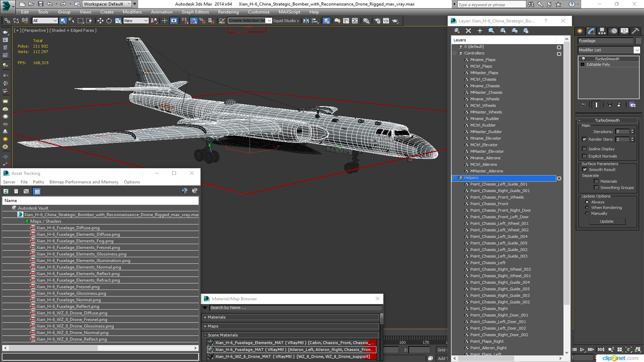Toggle Show End Result in modifier stack
The image size is (644, 362).
tap(596, 105)
